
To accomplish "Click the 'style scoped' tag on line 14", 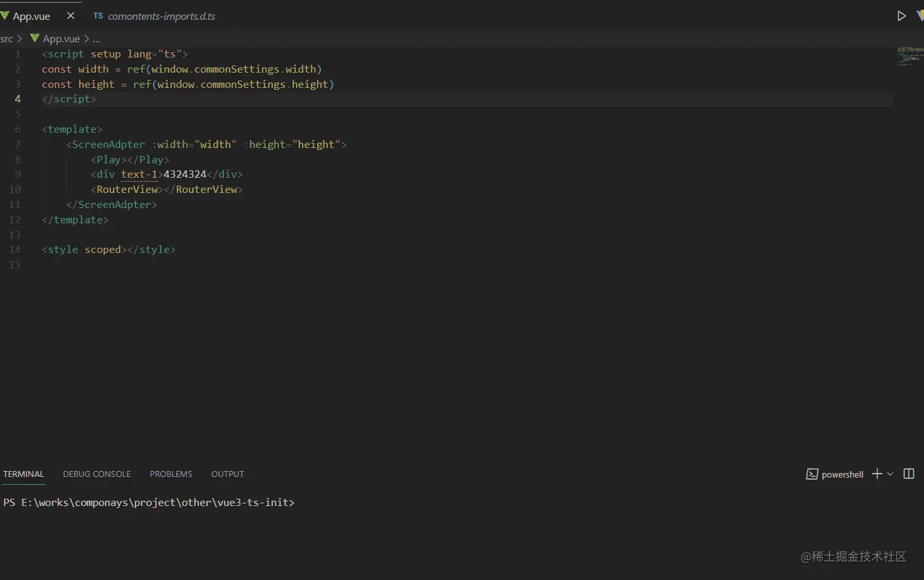I will (85, 250).
